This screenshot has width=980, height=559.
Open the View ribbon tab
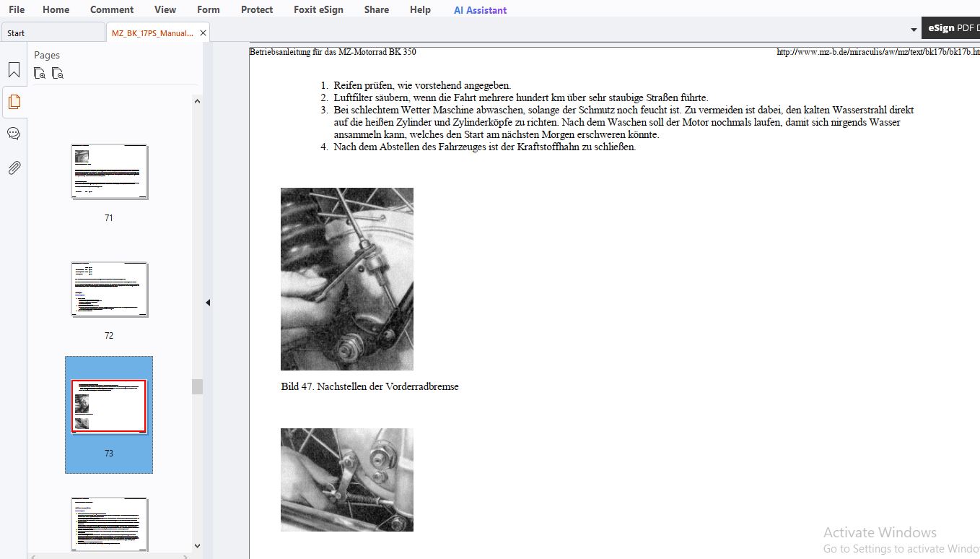point(165,9)
